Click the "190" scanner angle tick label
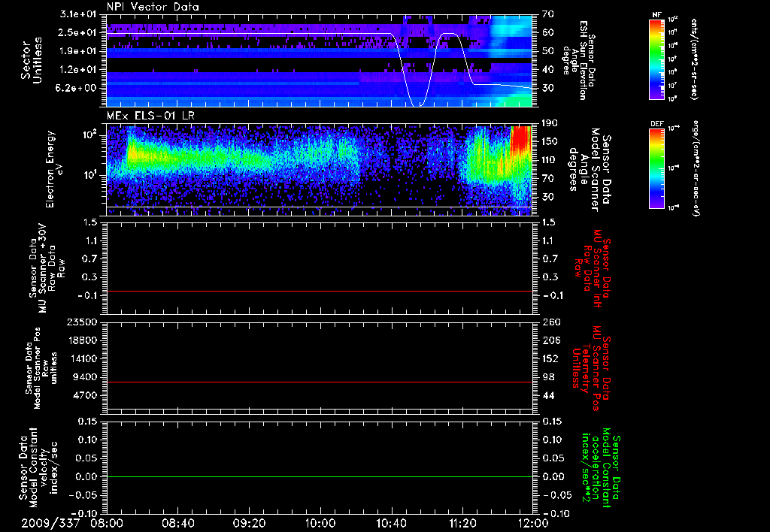Screen dimensions: 770x532 [x=550, y=123]
